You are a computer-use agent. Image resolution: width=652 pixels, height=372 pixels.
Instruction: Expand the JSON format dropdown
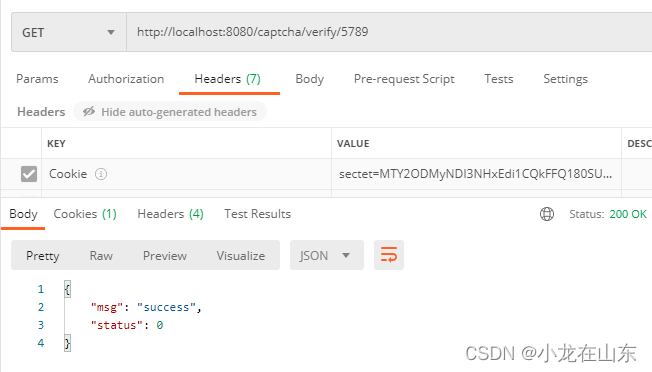click(x=326, y=255)
